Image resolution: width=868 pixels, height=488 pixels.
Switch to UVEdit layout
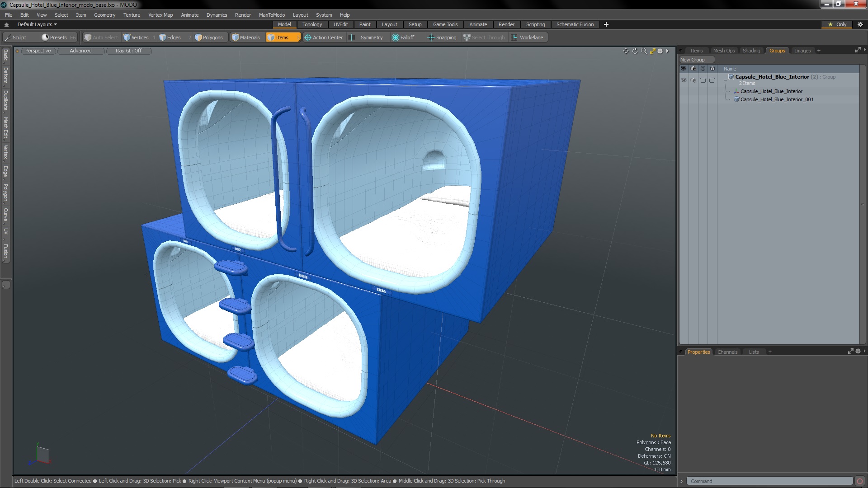point(340,24)
